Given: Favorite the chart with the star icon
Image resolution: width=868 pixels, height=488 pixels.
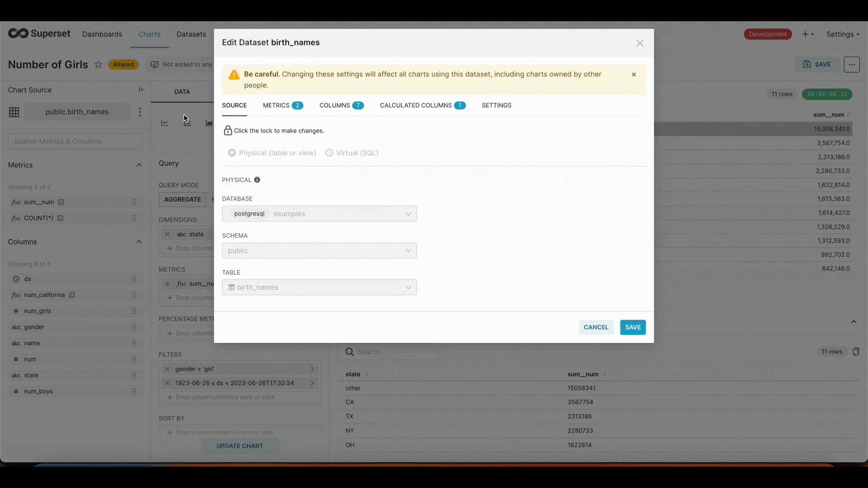Looking at the screenshot, I should coord(98,65).
